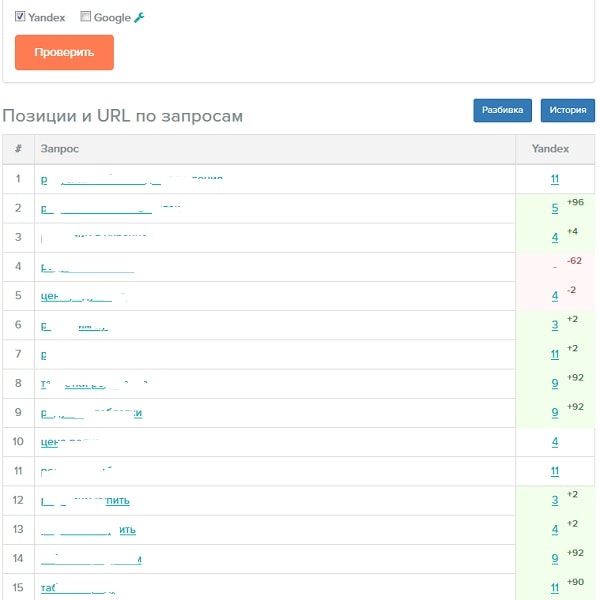Open position 9 link in row 14
The image size is (600, 600).
pos(554,559)
